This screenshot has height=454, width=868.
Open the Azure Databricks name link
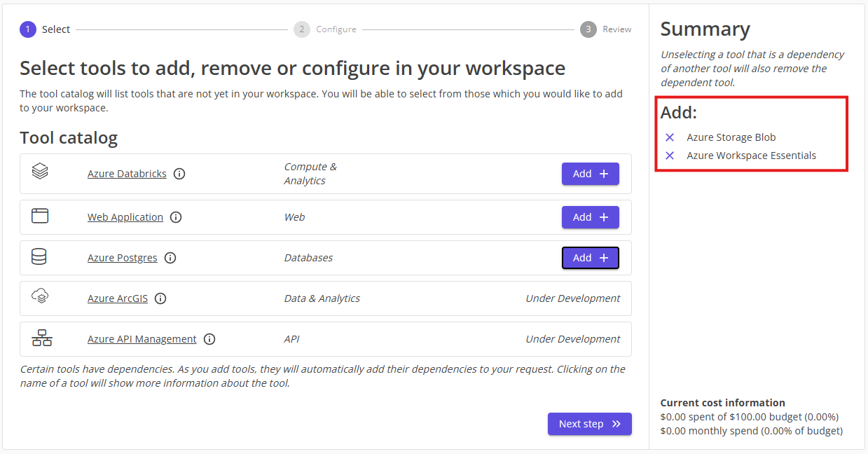(x=127, y=174)
